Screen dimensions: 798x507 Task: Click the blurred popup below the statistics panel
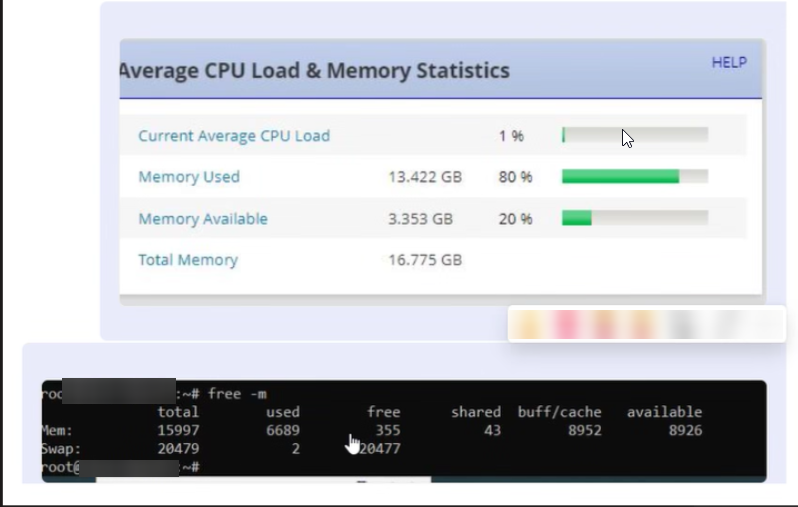(x=646, y=324)
